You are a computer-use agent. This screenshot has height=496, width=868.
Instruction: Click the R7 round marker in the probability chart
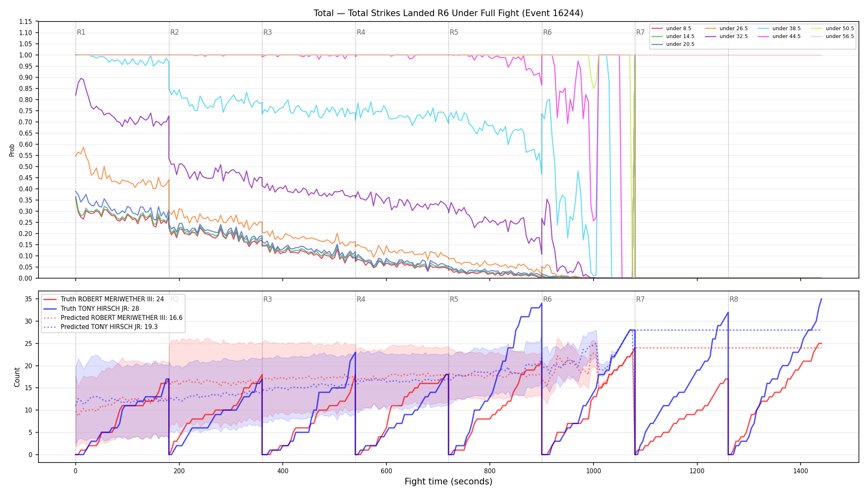[640, 32]
